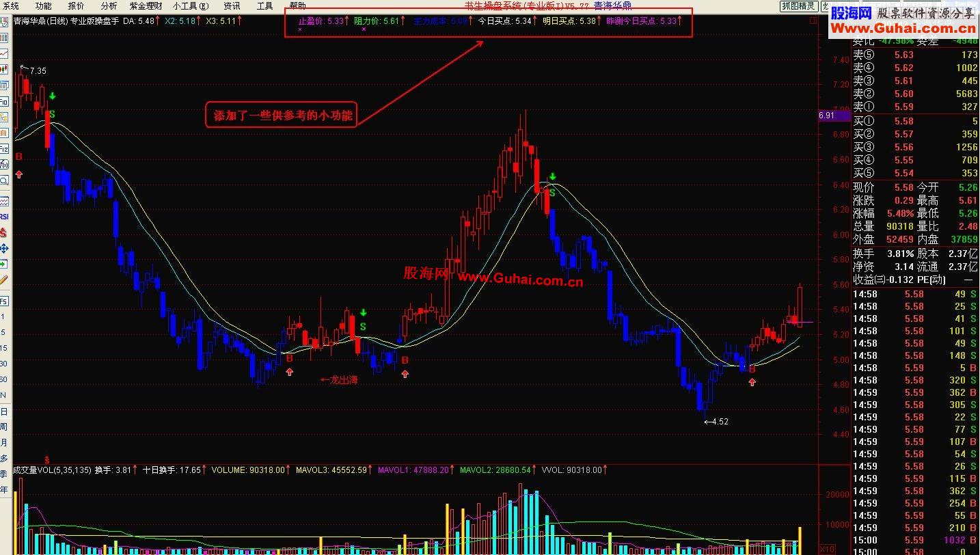Viewport: 980px width, 555px height.
Task: Select the candlestick chart icon in left sidebar
Action: pyautogui.click(x=3, y=69)
